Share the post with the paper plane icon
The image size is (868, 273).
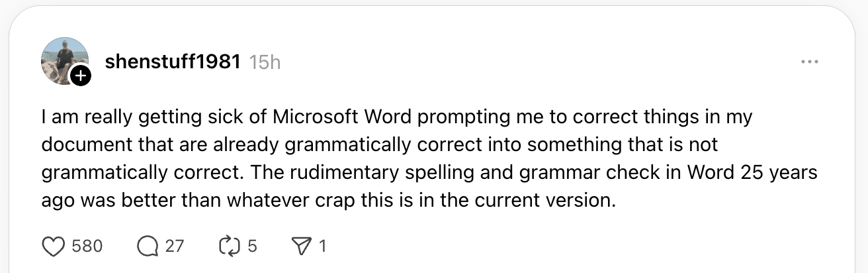coord(301,246)
